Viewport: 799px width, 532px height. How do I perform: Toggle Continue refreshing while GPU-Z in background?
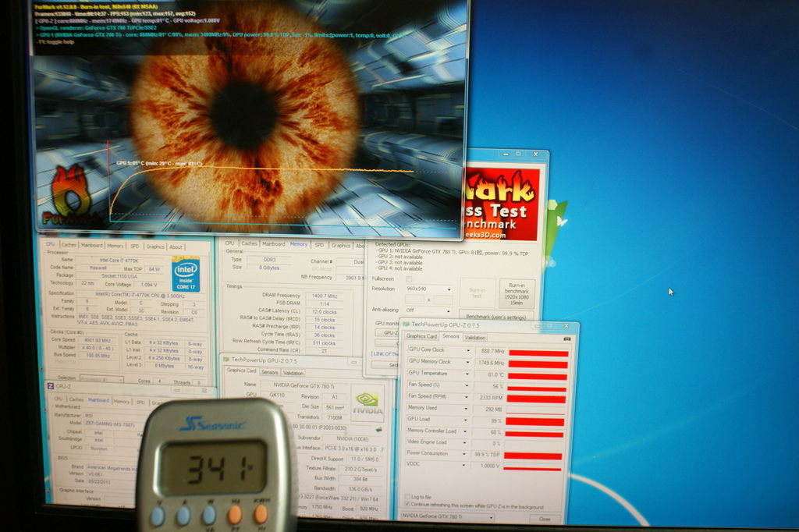pos(407,505)
